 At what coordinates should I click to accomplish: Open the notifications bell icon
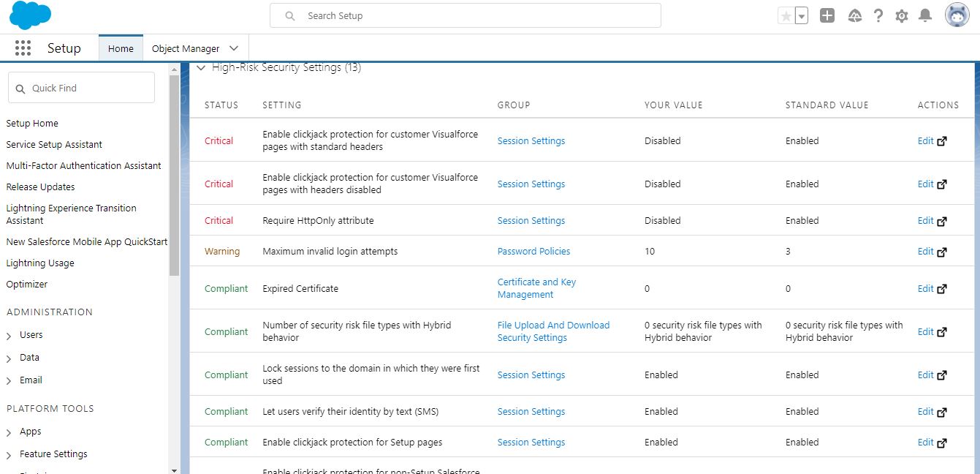click(925, 15)
